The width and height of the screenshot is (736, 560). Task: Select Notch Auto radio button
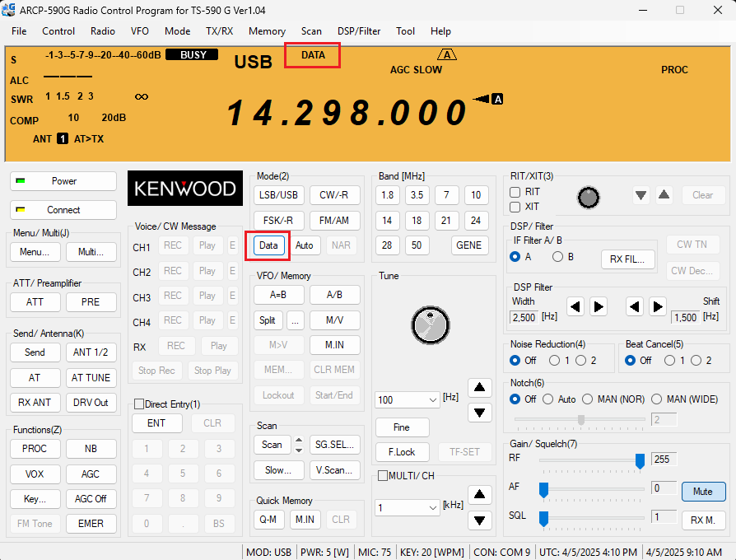(547, 399)
